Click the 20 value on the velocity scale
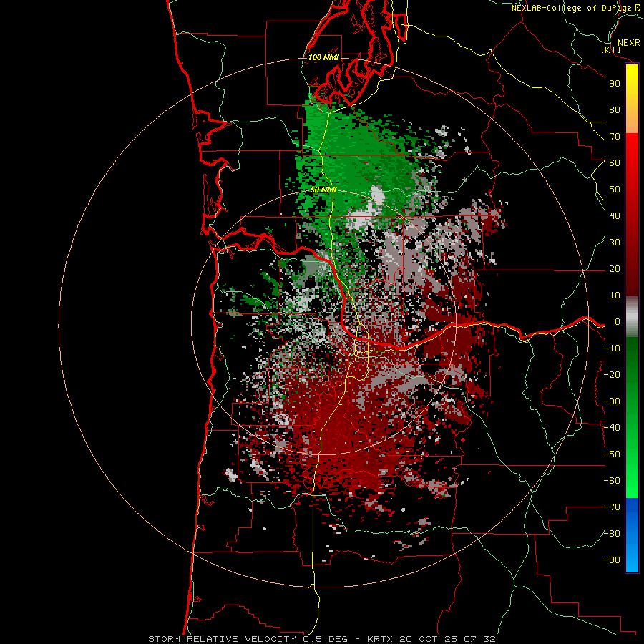This screenshot has height=644, width=644. pos(615,269)
